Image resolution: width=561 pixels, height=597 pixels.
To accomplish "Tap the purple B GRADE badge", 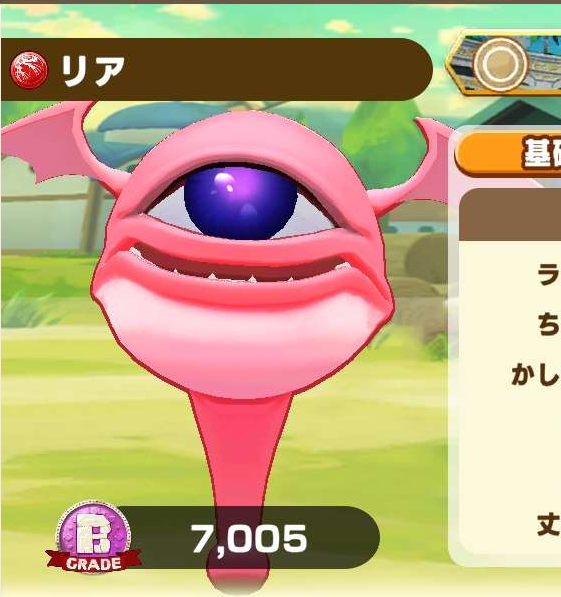I will pyautogui.click(x=93, y=538).
